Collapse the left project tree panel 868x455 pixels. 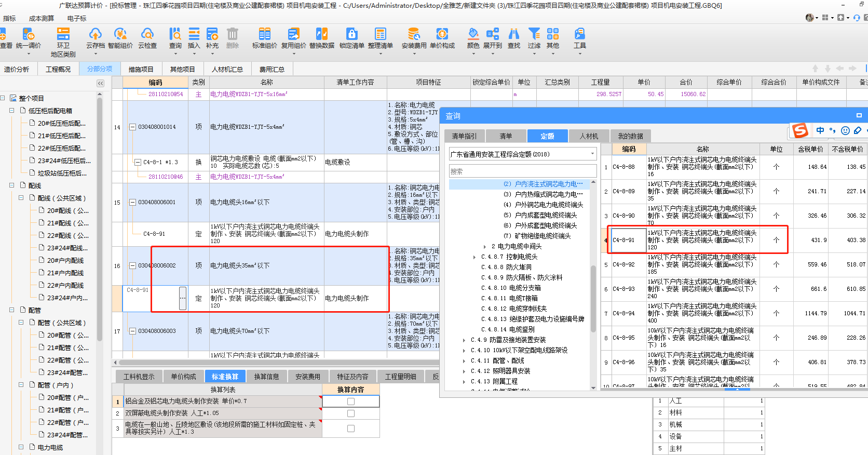[x=100, y=83]
